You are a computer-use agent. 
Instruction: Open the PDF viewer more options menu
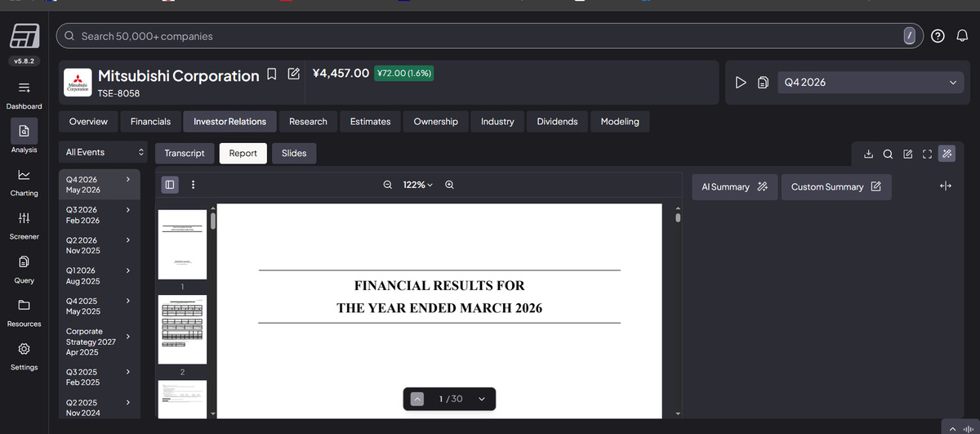[193, 185]
